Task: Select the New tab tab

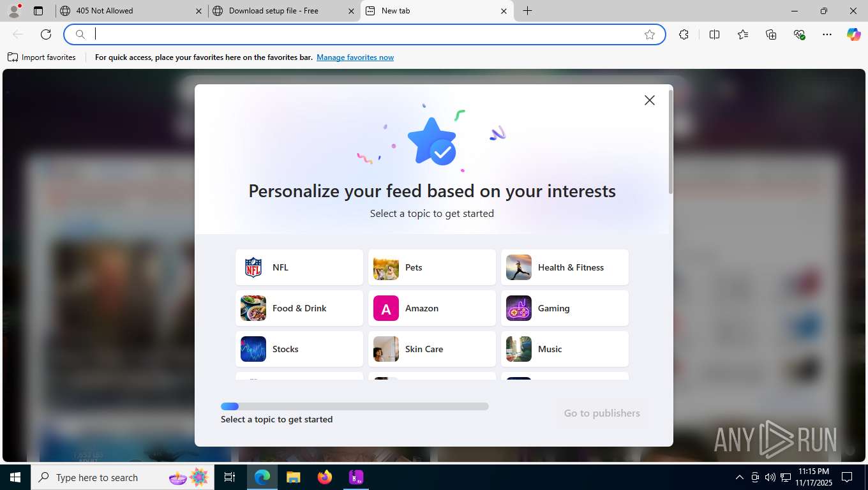Action: tap(437, 11)
